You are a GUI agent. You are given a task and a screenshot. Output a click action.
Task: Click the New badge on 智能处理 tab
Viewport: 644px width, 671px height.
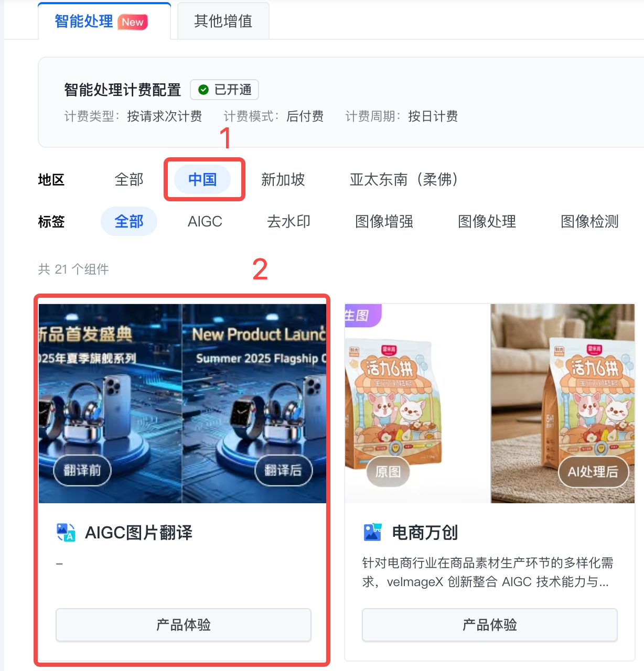tap(133, 22)
